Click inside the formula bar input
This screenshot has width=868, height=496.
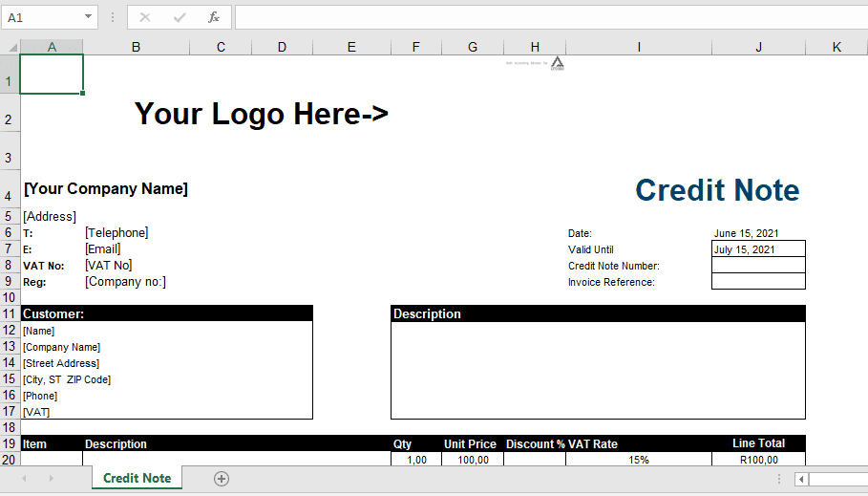coord(544,17)
